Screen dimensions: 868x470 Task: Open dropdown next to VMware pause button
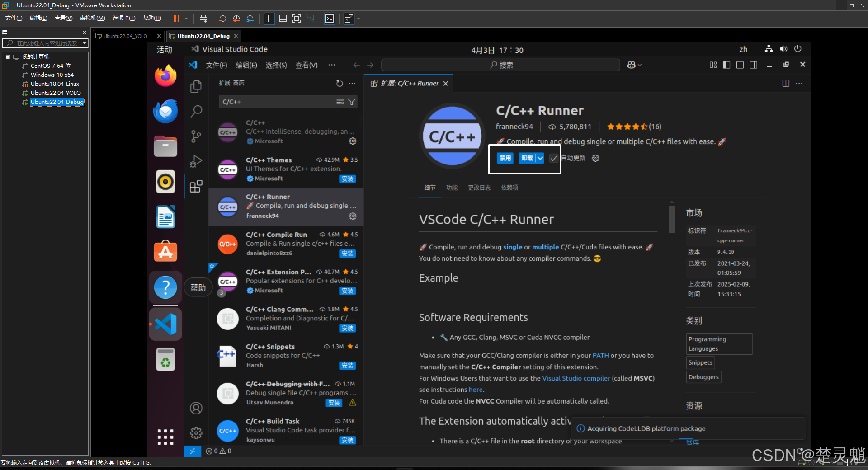click(x=186, y=19)
